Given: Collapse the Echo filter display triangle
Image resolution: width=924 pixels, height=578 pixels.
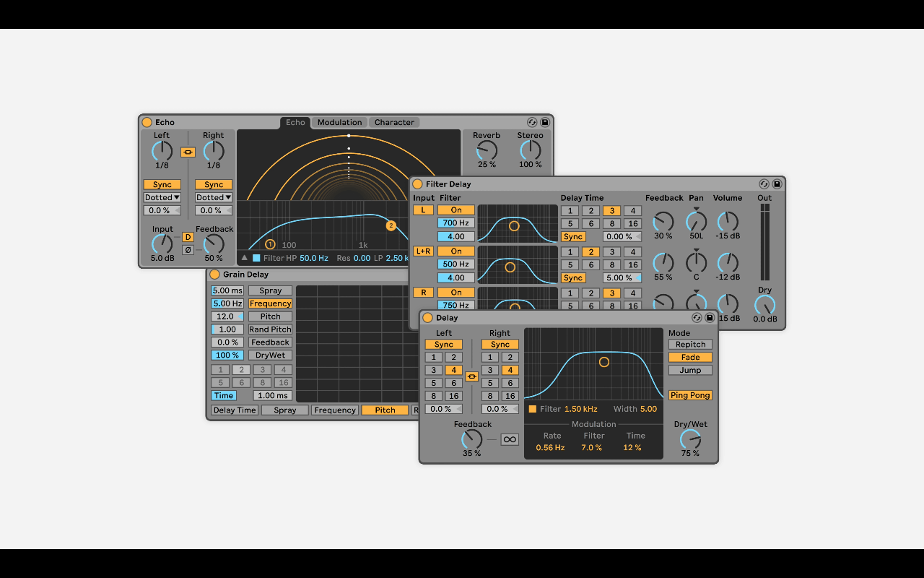Looking at the screenshot, I should click(244, 258).
